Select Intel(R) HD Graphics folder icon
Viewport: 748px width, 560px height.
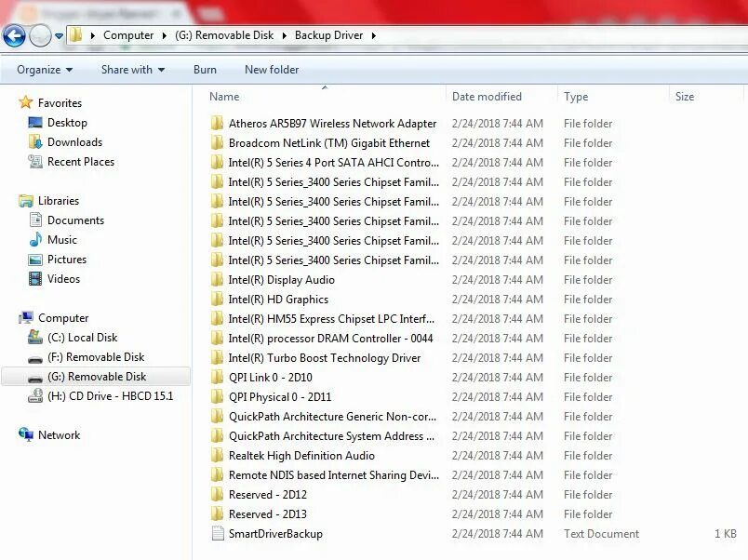[x=217, y=300]
